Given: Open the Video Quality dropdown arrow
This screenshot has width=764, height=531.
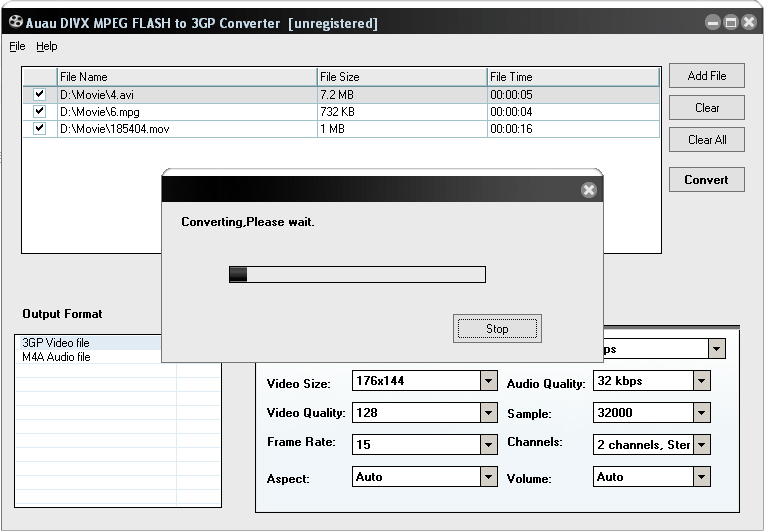Looking at the screenshot, I should [x=488, y=413].
